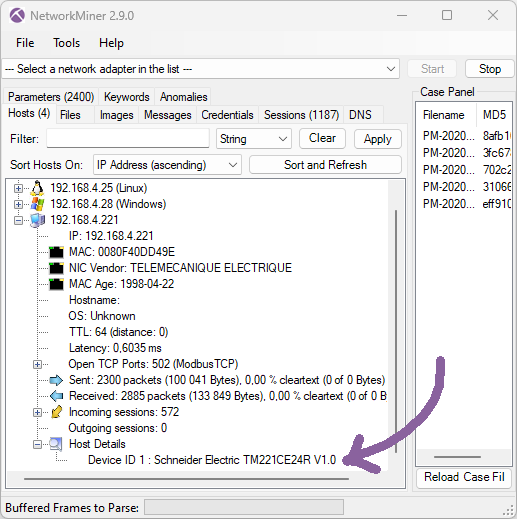The width and height of the screenshot is (517, 519).
Task: Click the Start capture button
Action: tap(432, 69)
